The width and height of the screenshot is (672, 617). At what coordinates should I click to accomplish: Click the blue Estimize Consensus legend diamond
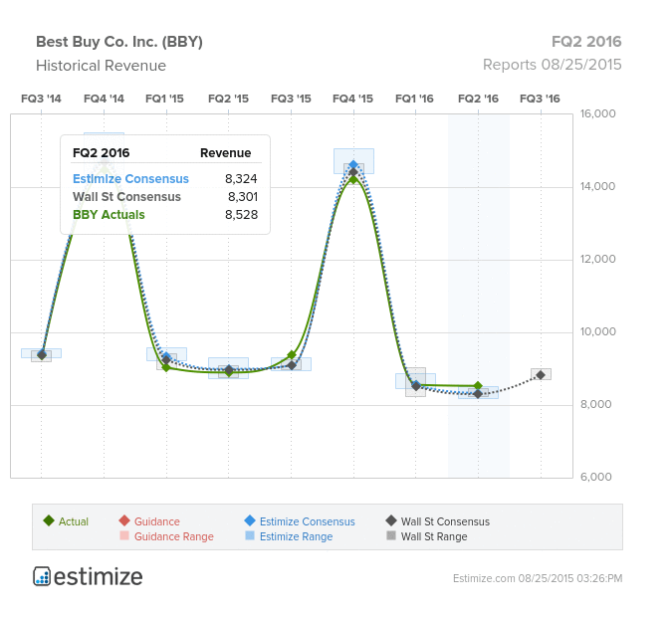250,520
